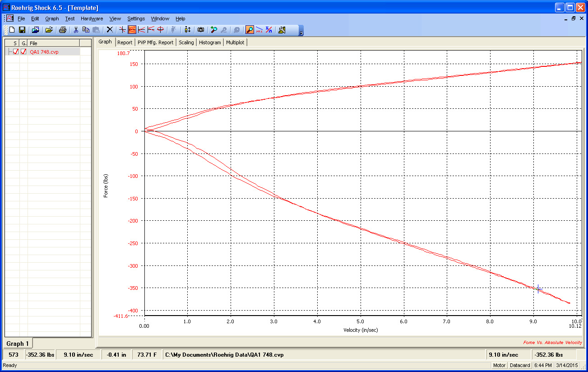The height and width of the screenshot is (372, 588).
Task: Restore the inner document window
Action: coord(573,19)
